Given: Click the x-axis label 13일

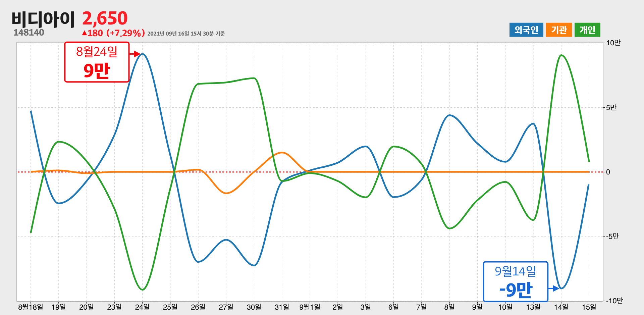Looking at the screenshot, I should coord(533,307).
